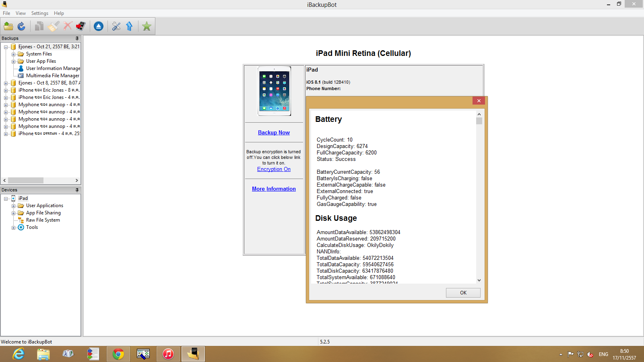The height and width of the screenshot is (362, 644).
Task: Click the red X delete toolbar icon
Action: [68, 27]
